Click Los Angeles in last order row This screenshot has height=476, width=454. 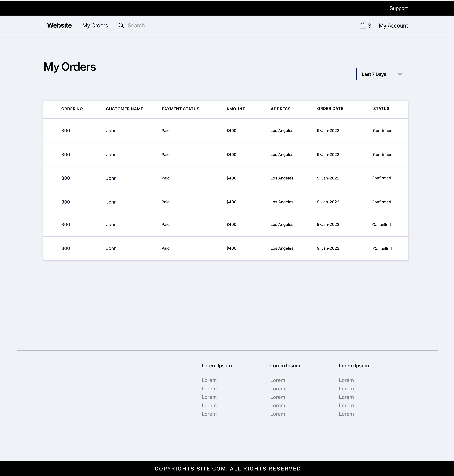click(x=282, y=249)
